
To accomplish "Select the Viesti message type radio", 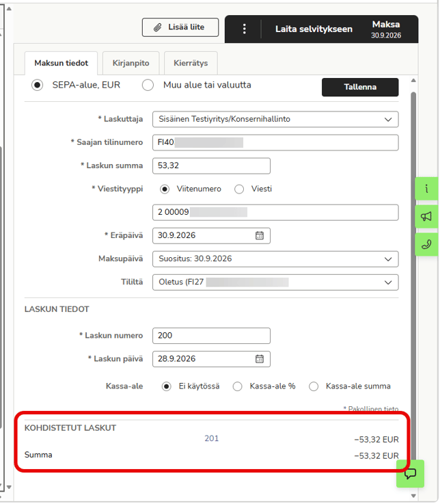I will point(239,189).
